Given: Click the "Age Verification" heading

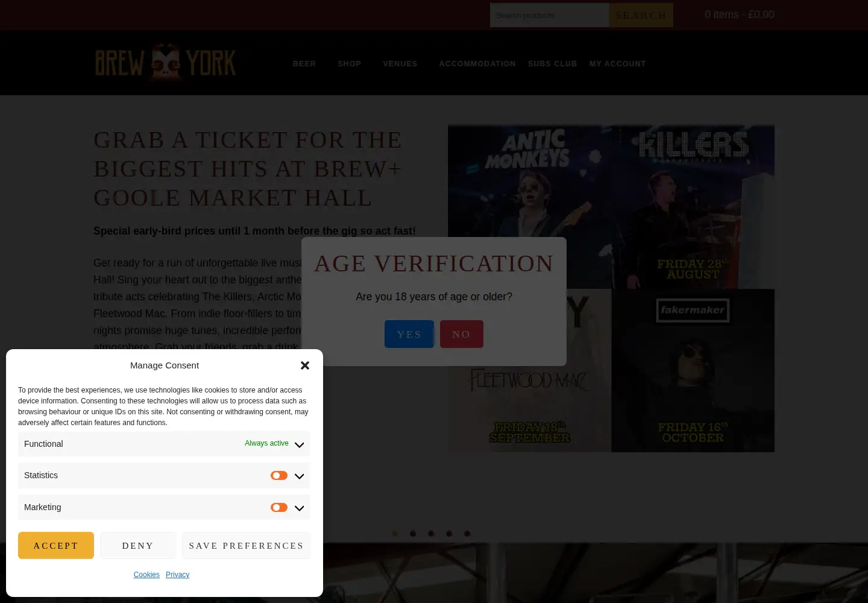Looking at the screenshot, I should (434, 264).
